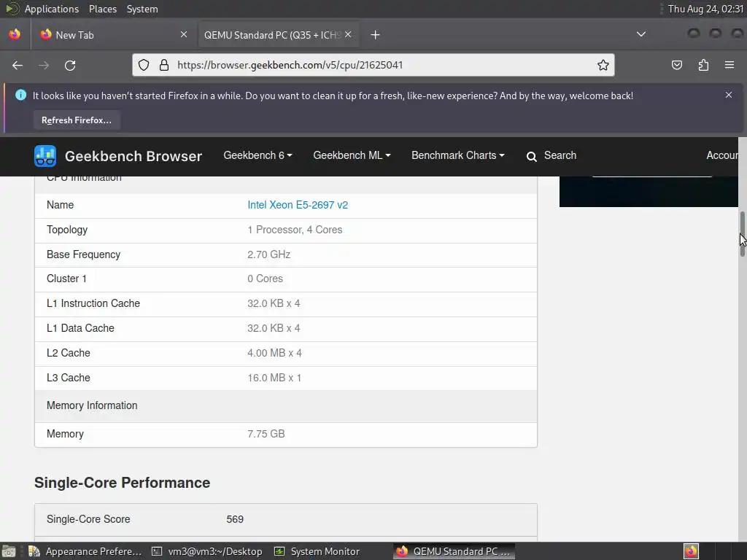
Task: Click the Single-Core Performance heading
Action: 122,483
